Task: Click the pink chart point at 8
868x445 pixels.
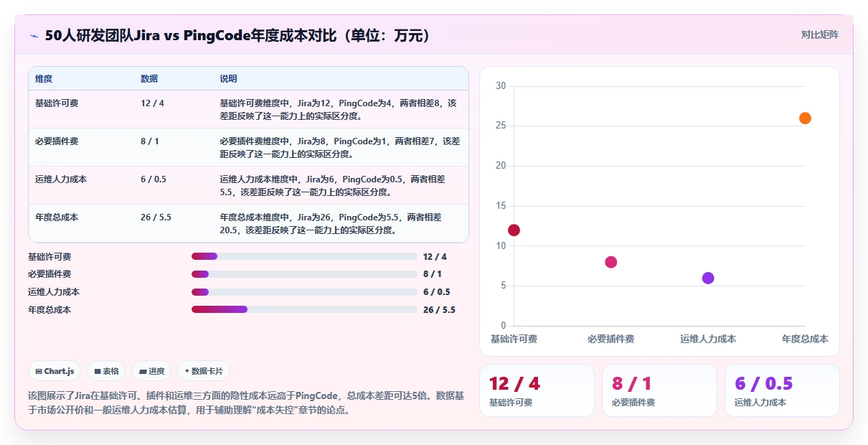Action: click(x=610, y=262)
